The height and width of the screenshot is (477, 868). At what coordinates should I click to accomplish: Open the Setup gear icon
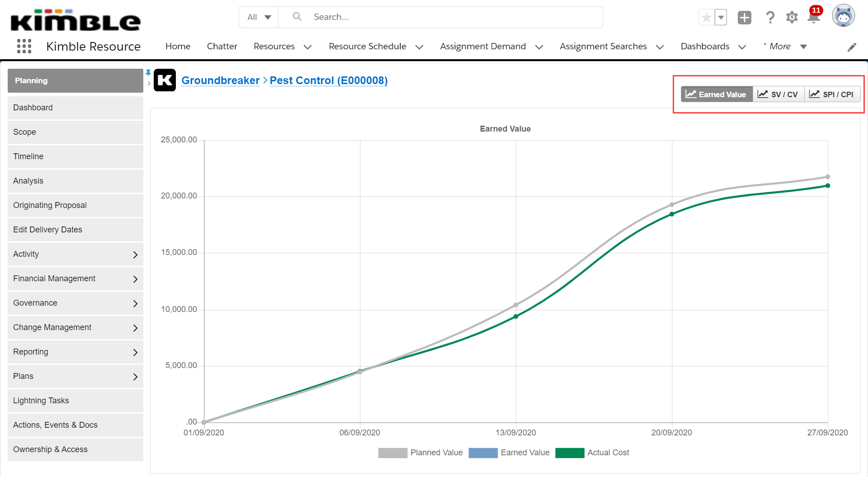[x=792, y=17]
